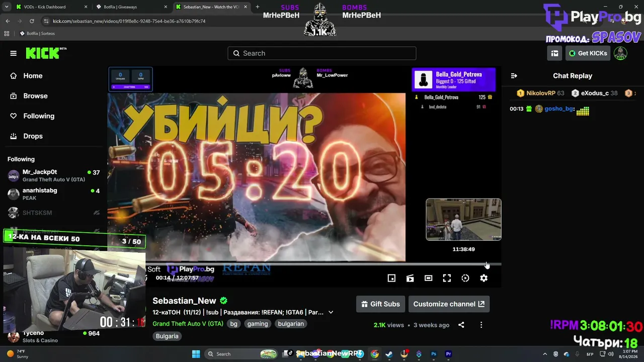Screen dimensions: 644x362
Task: Click the Windows taskbar search box
Action: [x=240, y=354]
